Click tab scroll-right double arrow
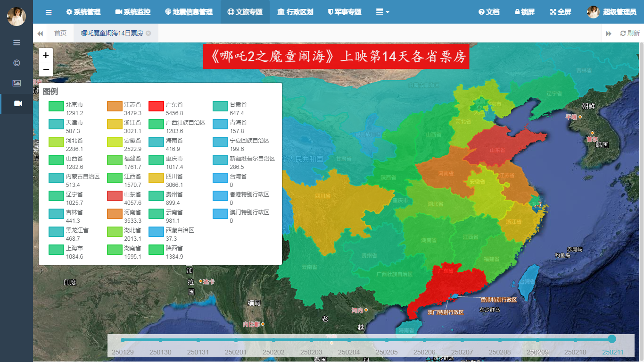644x362 pixels. (609, 33)
